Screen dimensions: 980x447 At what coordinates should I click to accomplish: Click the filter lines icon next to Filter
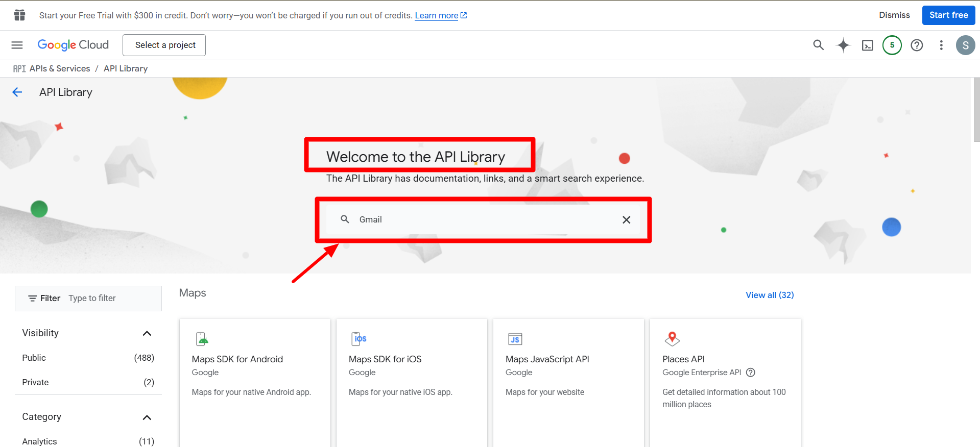click(x=32, y=298)
